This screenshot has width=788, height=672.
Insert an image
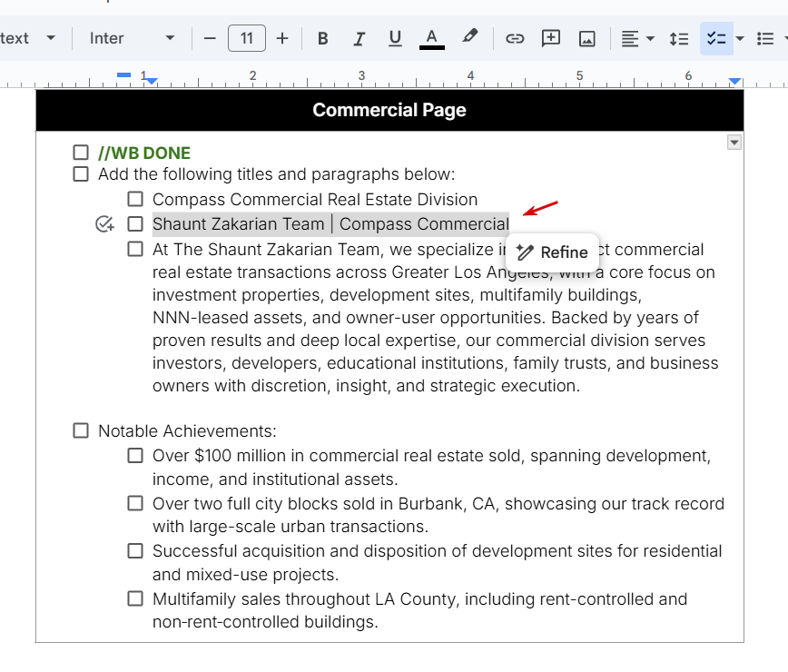point(587,39)
